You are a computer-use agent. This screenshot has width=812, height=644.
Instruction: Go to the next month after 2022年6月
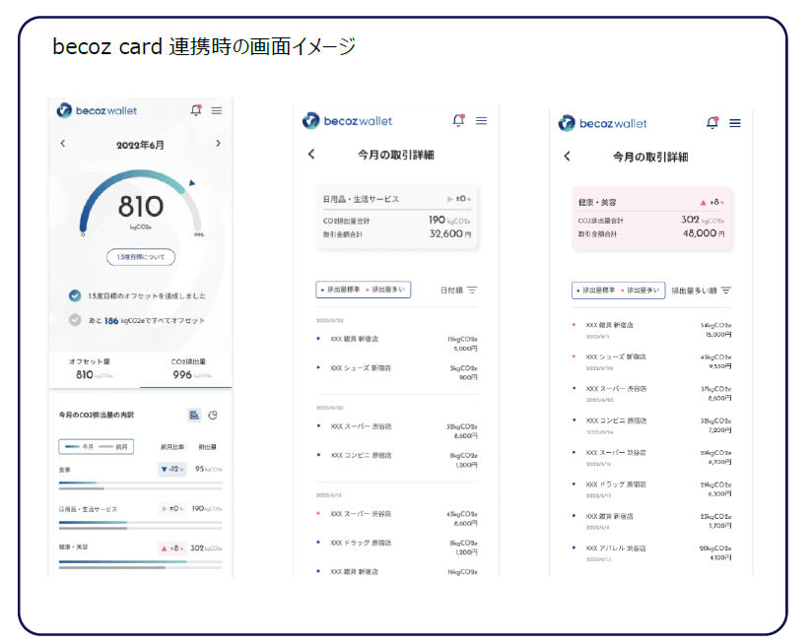pos(218,144)
